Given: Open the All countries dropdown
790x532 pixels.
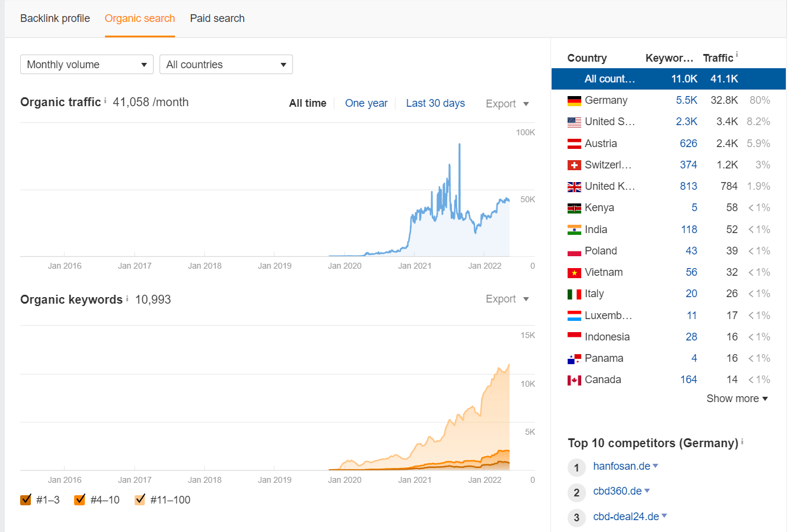Looking at the screenshot, I should 226,65.
